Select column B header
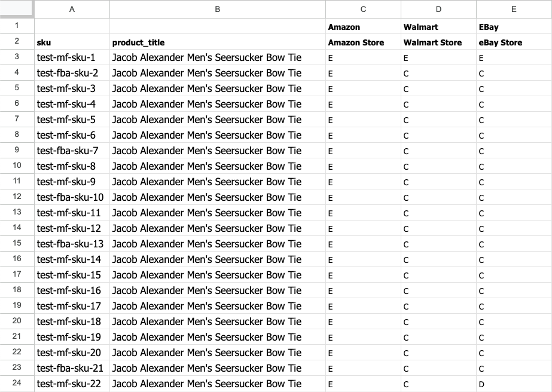552x392 pixels. click(218, 9)
